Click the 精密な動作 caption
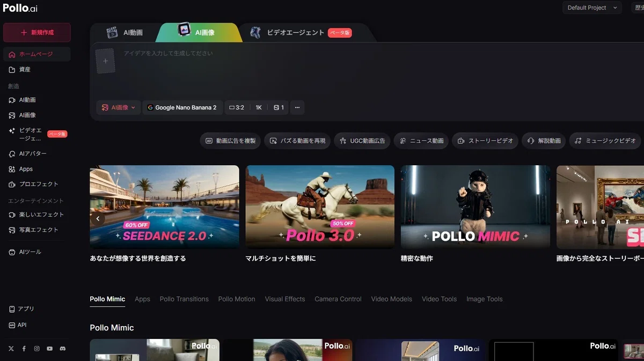 pos(417,259)
